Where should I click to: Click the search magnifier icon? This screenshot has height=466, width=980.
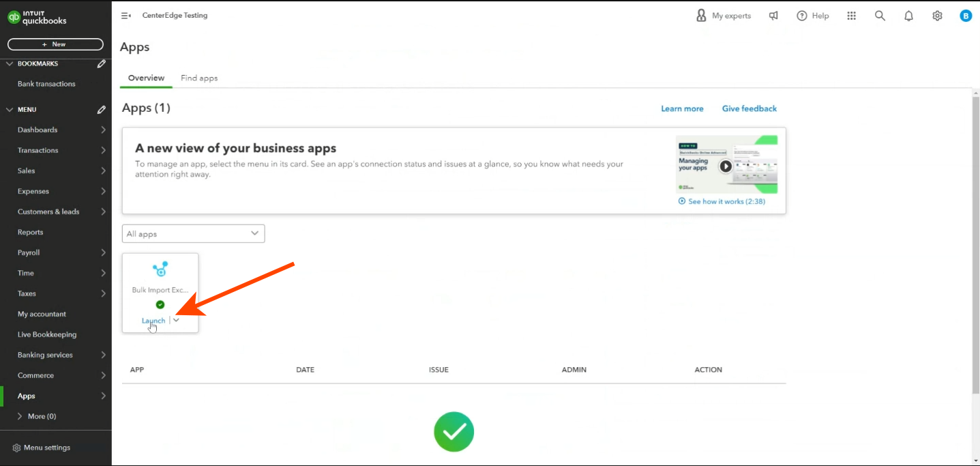(880, 16)
